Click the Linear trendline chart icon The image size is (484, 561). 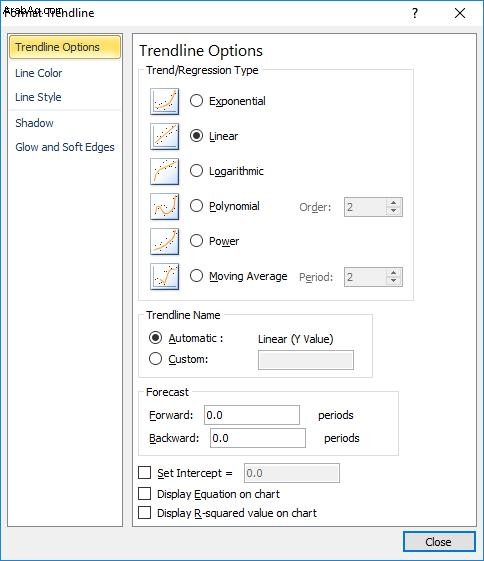[x=165, y=137]
